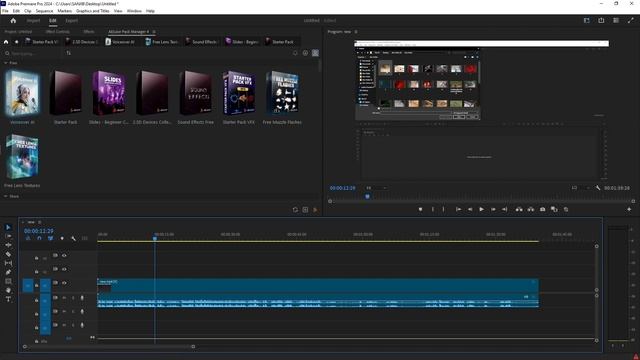This screenshot has width=640, height=360.
Task: Select the Razor tool
Action: (8, 254)
